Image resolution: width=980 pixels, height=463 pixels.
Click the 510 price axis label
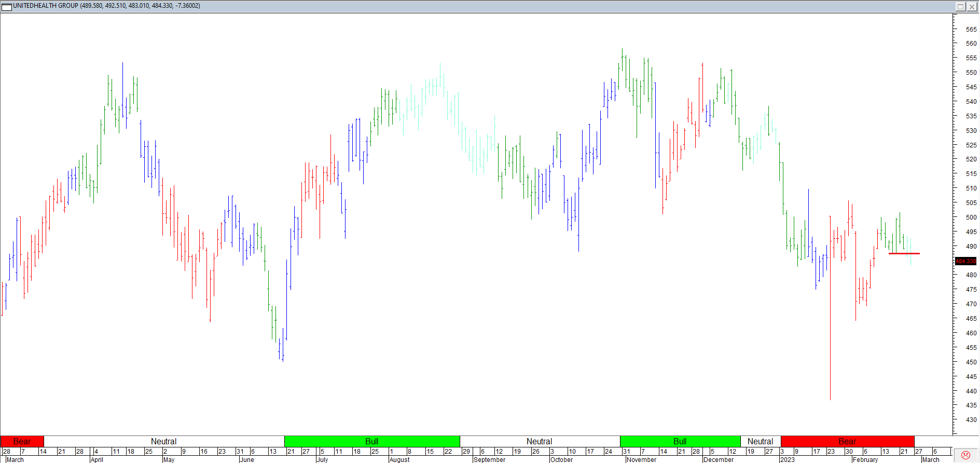point(971,188)
